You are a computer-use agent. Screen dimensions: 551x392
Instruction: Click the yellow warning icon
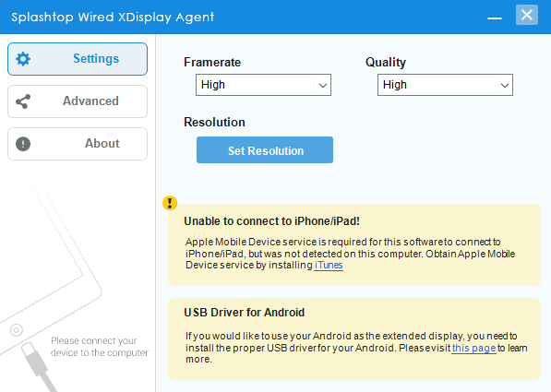point(170,203)
